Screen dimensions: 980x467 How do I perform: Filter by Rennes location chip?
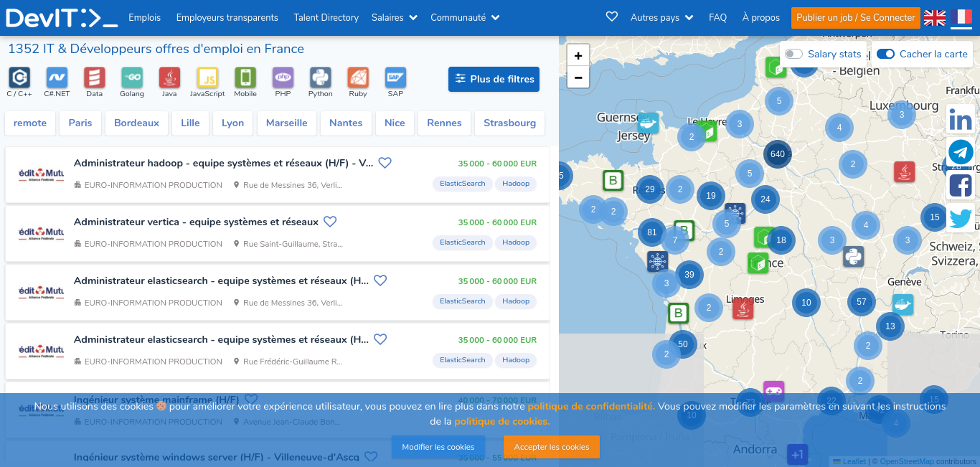coord(444,123)
